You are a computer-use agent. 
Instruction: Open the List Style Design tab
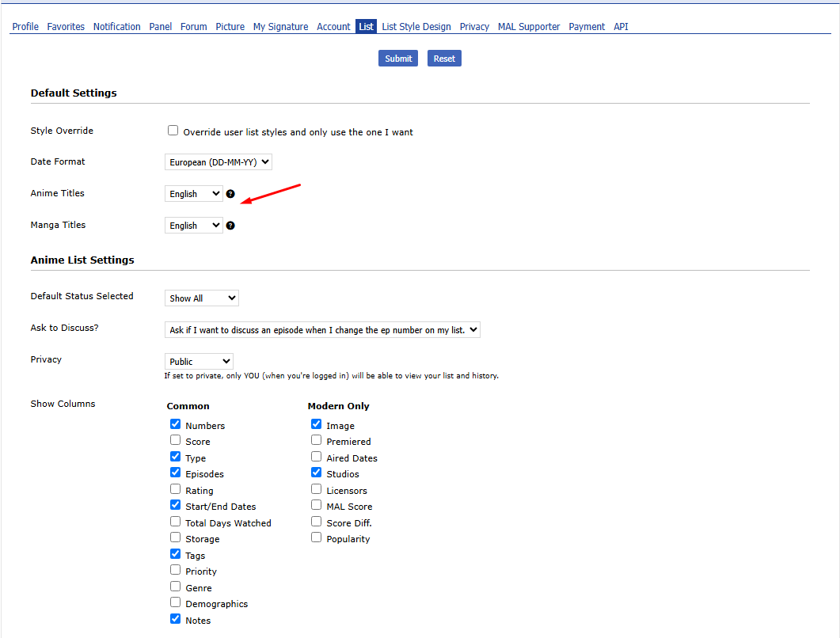pyautogui.click(x=416, y=27)
